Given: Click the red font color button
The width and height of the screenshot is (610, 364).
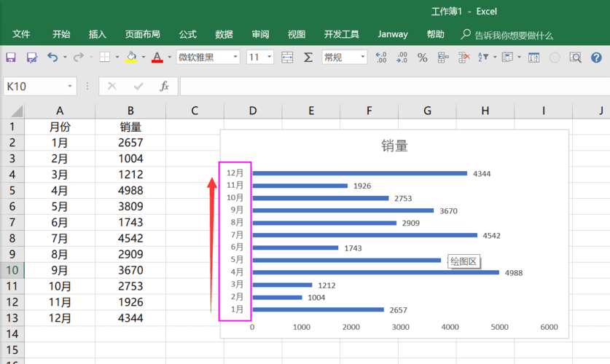Looking at the screenshot, I should [157, 58].
